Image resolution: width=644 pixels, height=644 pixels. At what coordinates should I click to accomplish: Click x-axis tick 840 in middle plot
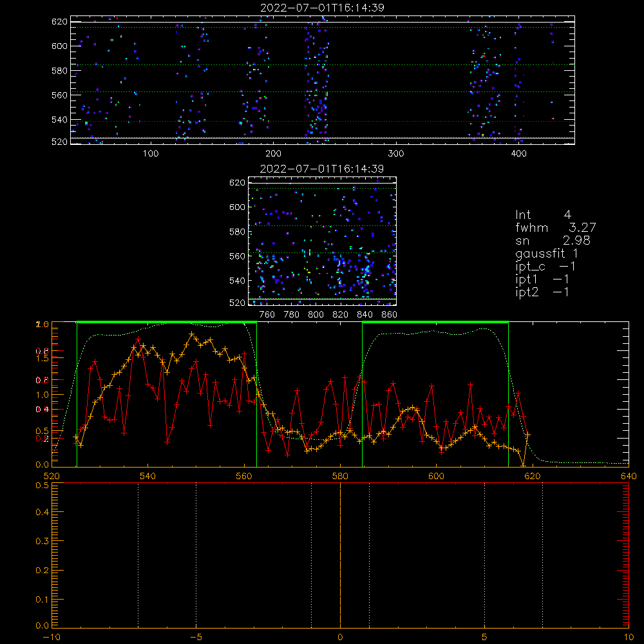click(365, 315)
